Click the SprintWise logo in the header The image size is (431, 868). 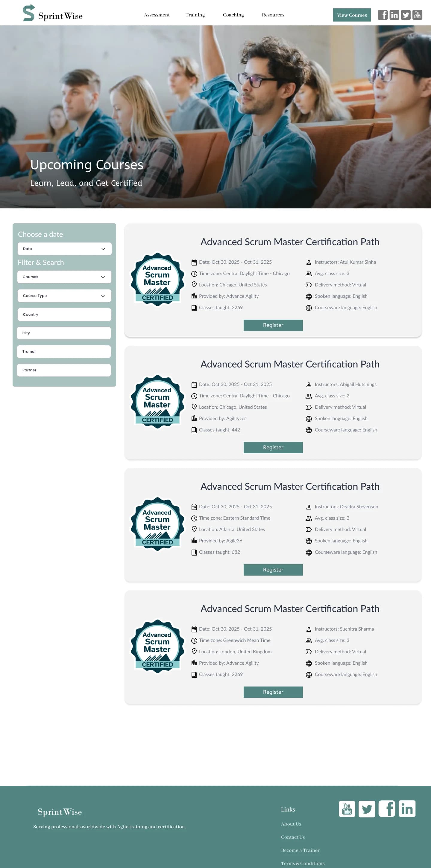click(x=53, y=13)
